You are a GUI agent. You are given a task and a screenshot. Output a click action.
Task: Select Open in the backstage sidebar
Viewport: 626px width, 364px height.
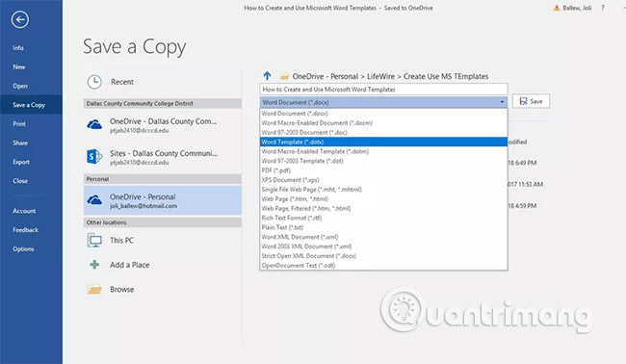point(20,86)
